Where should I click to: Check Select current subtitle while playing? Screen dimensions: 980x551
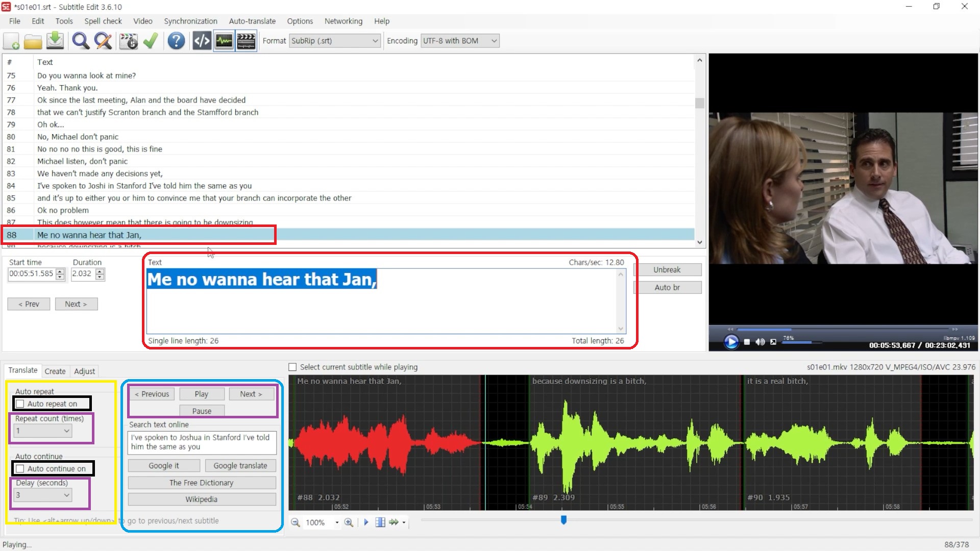[x=292, y=367]
